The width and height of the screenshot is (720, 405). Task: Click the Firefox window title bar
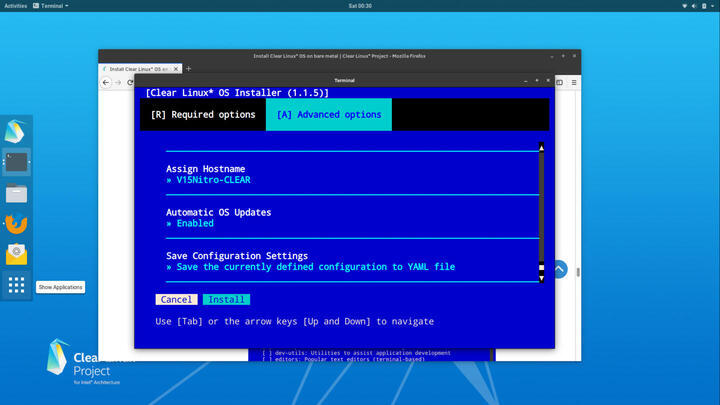pyautogui.click(x=339, y=56)
